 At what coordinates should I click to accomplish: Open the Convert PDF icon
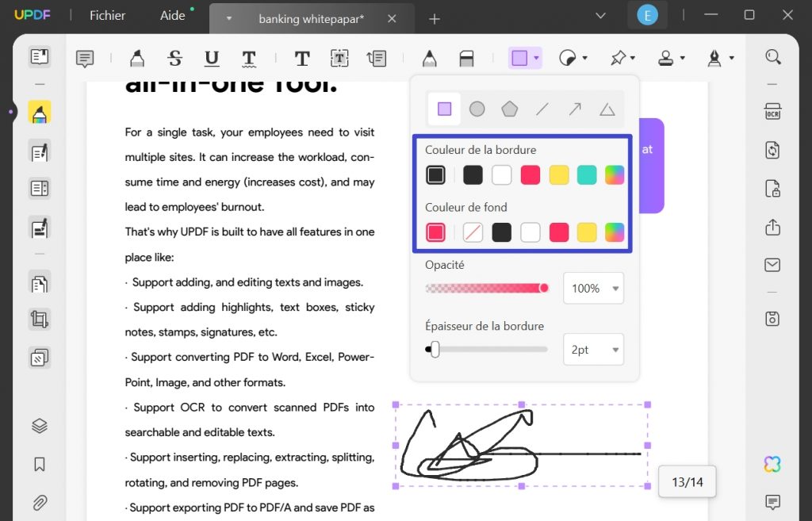772,150
